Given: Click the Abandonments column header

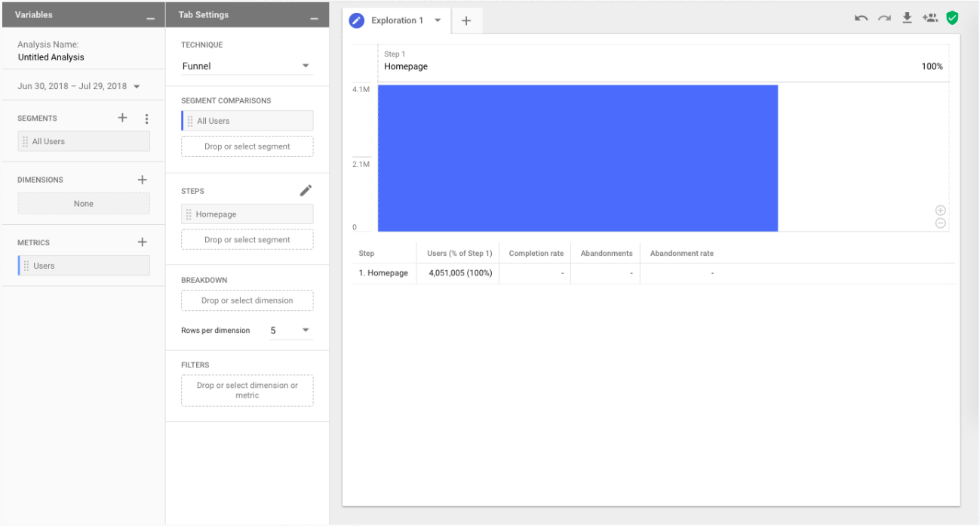Looking at the screenshot, I should pos(607,254).
